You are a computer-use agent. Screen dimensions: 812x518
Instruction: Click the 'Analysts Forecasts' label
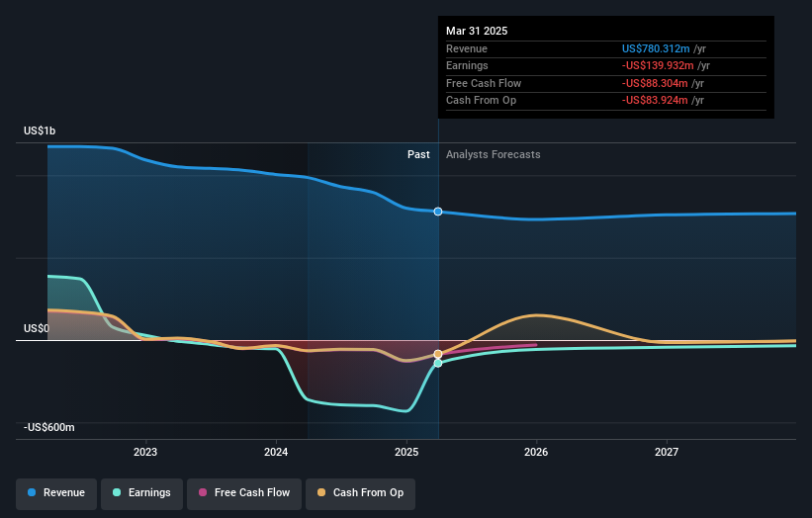coord(493,154)
